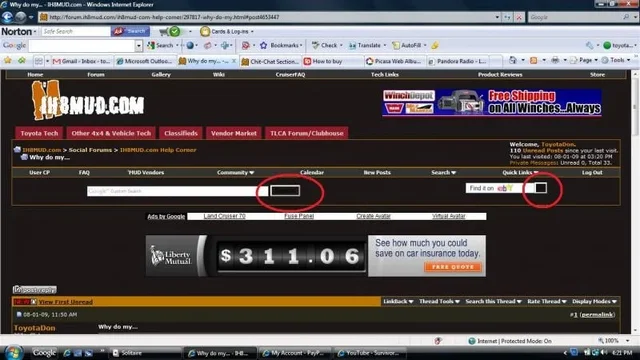Open the Toyota Tech red tab

pos(39,133)
